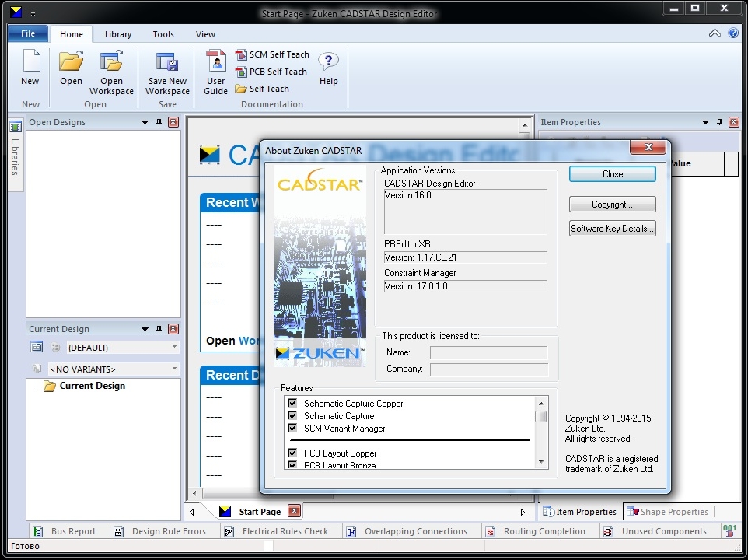
Task: Click the licensed Name field
Action: 488,352
